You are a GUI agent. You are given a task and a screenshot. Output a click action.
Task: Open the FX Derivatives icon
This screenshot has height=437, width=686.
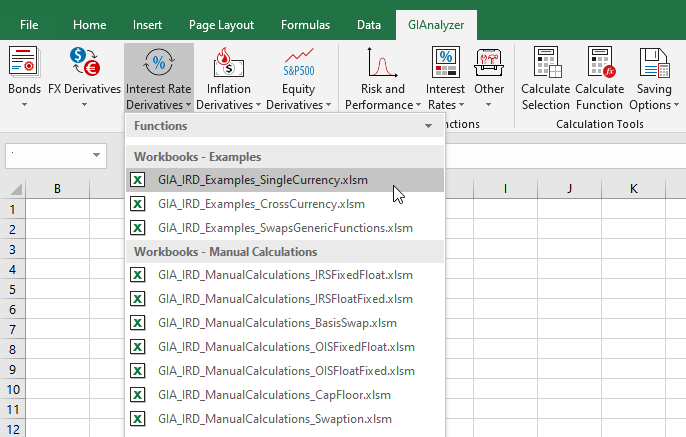point(84,62)
